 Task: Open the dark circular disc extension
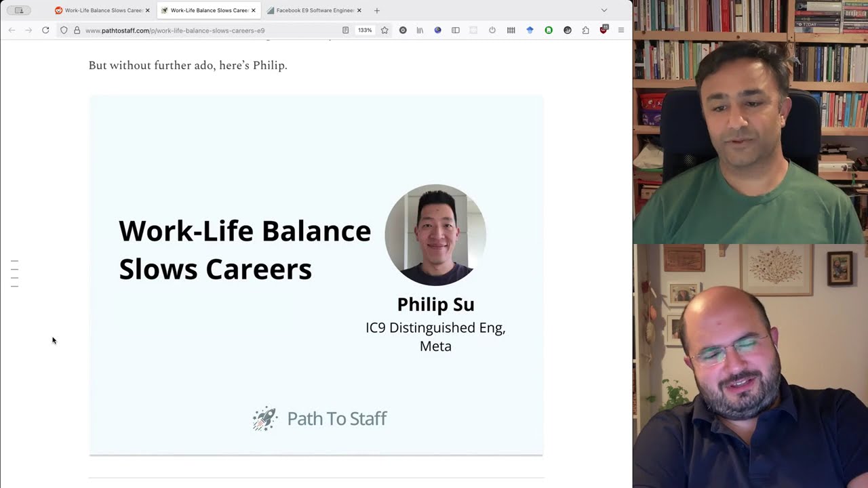pyautogui.click(x=403, y=30)
